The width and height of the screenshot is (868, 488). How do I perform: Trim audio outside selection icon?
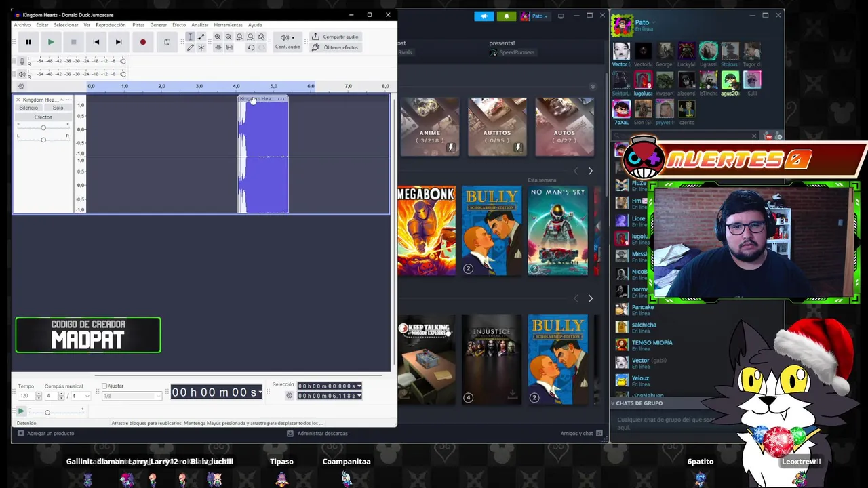[218, 47]
